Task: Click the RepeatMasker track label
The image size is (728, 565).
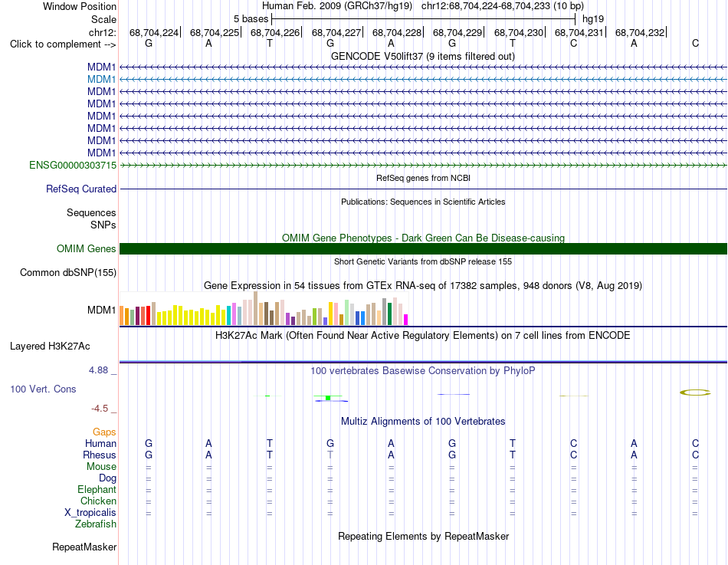Action: (x=84, y=547)
